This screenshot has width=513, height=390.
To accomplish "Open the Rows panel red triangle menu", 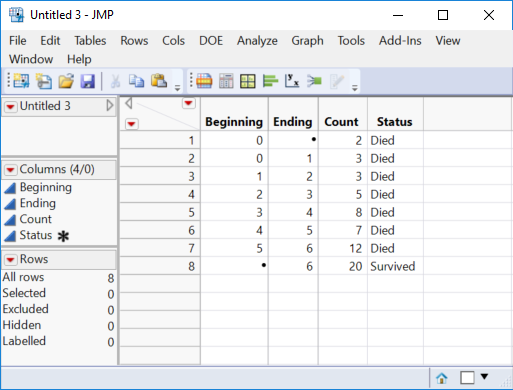I will [10, 260].
